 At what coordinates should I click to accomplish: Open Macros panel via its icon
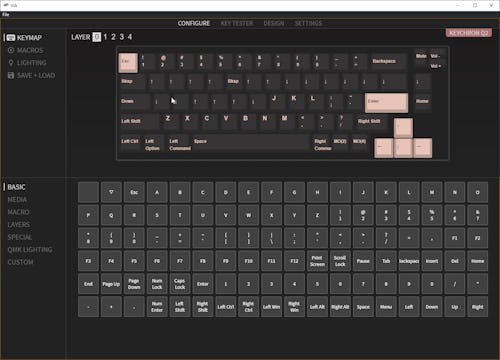[x=11, y=50]
